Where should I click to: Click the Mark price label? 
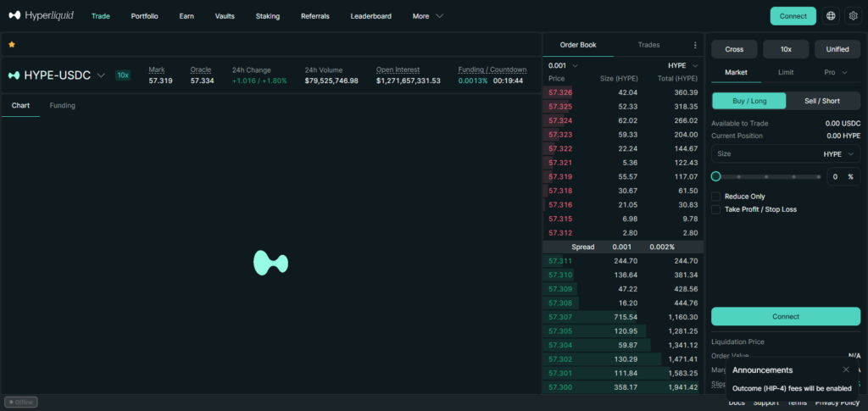[x=157, y=69]
